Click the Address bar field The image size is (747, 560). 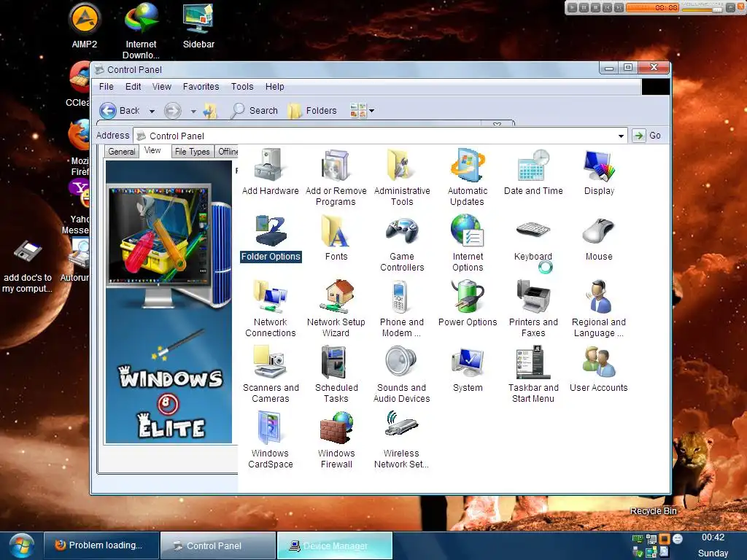(380, 136)
